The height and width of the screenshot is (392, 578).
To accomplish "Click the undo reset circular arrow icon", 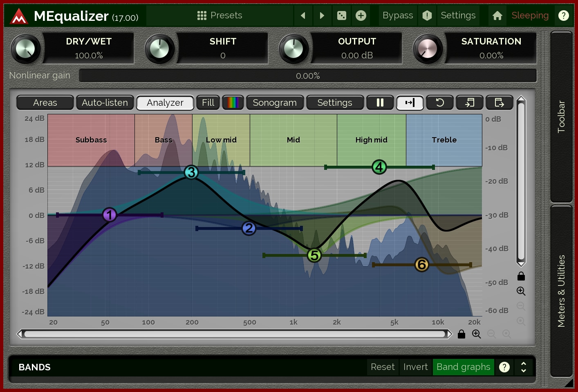I will pyautogui.click(x=439, y=102).
